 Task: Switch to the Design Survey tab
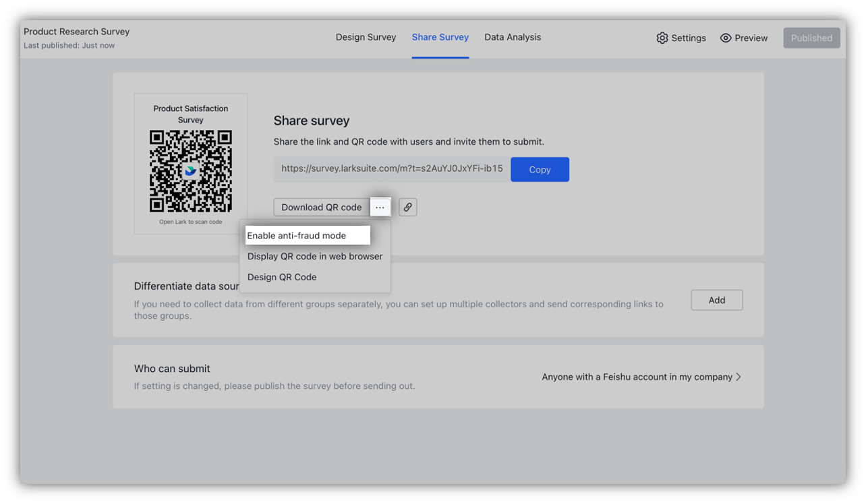click(366, 37)
